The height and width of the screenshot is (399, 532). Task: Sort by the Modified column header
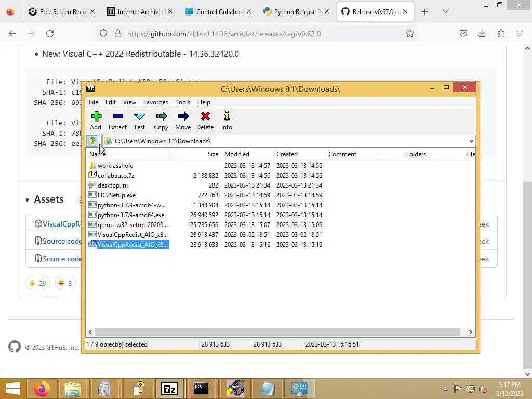click(x=247, y=154)
